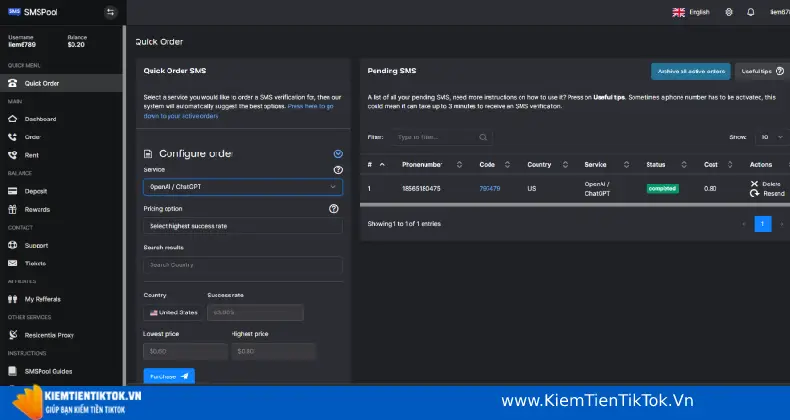790x420 pixels.
Task: Sort by the # column
Action: click(x=376, y=165)
